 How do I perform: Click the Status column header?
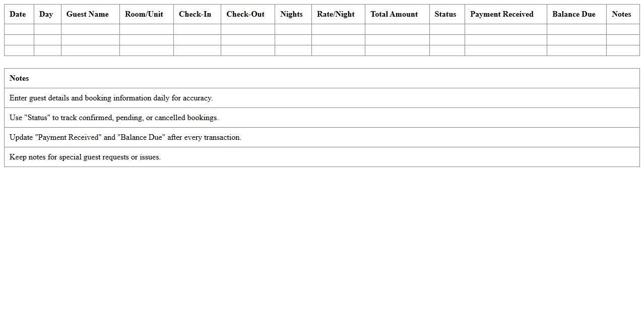point(445,14)
